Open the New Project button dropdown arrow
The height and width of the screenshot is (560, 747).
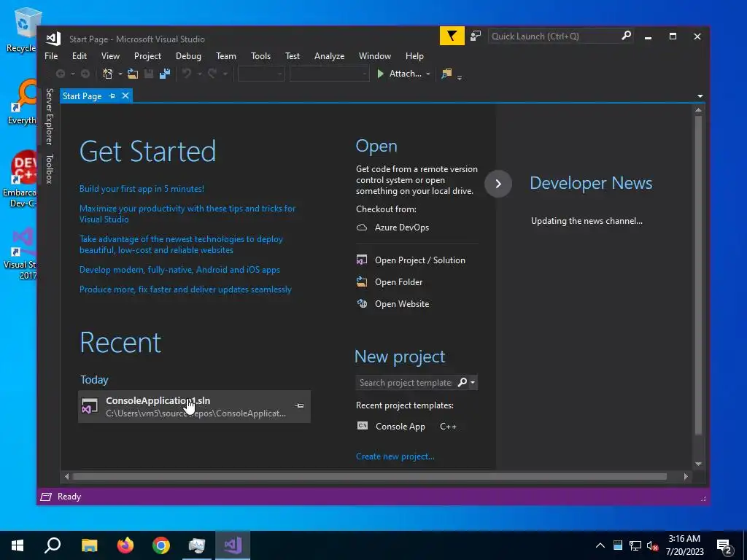coord(120,74)
